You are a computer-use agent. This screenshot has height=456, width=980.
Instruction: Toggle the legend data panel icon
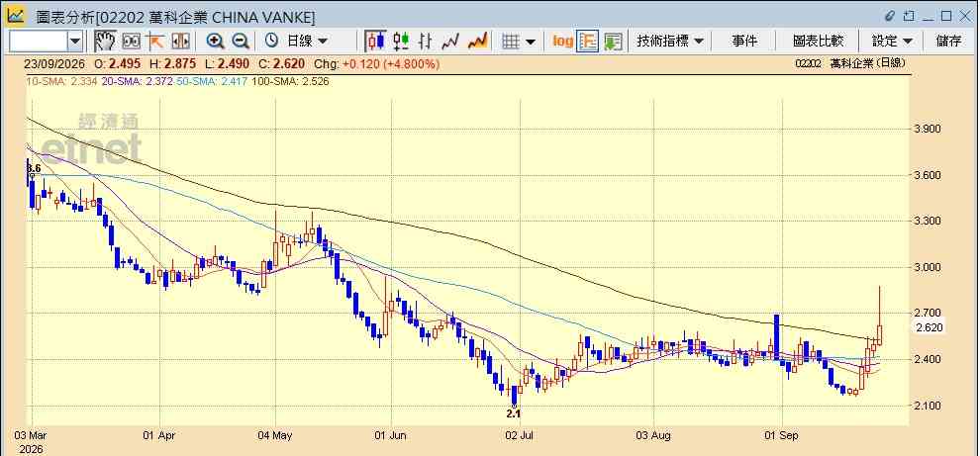pos(587,42)
